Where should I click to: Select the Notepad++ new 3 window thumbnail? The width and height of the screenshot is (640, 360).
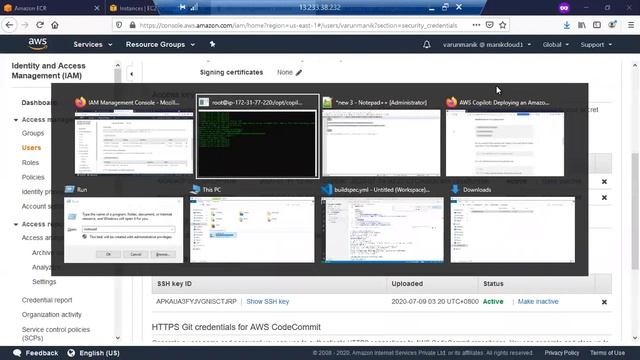coord(381,143)
